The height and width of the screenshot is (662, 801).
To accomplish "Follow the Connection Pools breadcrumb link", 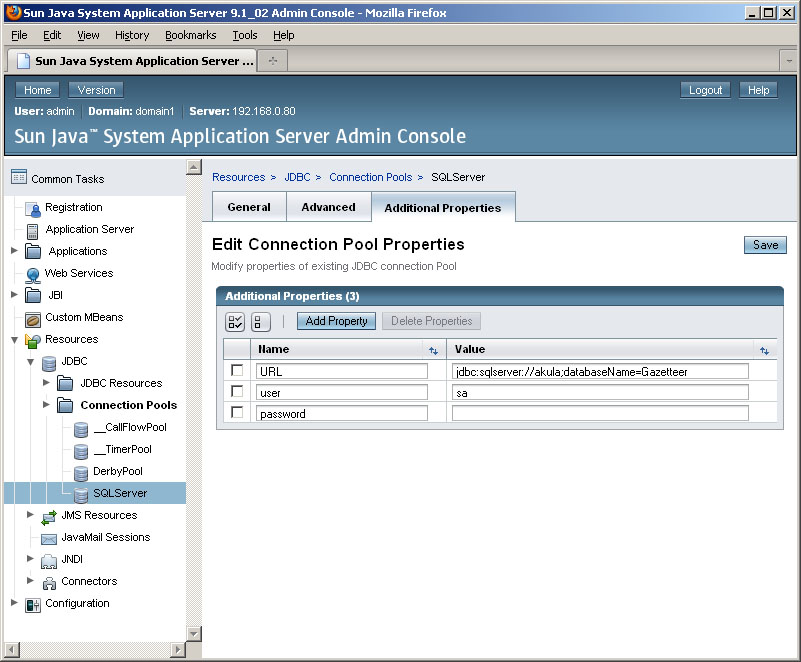I will [370, 177].
